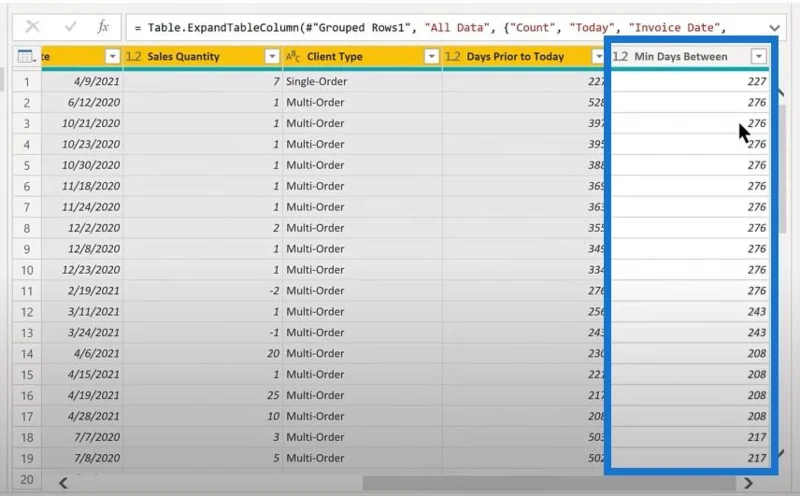Open the table menu icon in header corner
800x496 pixels.
27,57
